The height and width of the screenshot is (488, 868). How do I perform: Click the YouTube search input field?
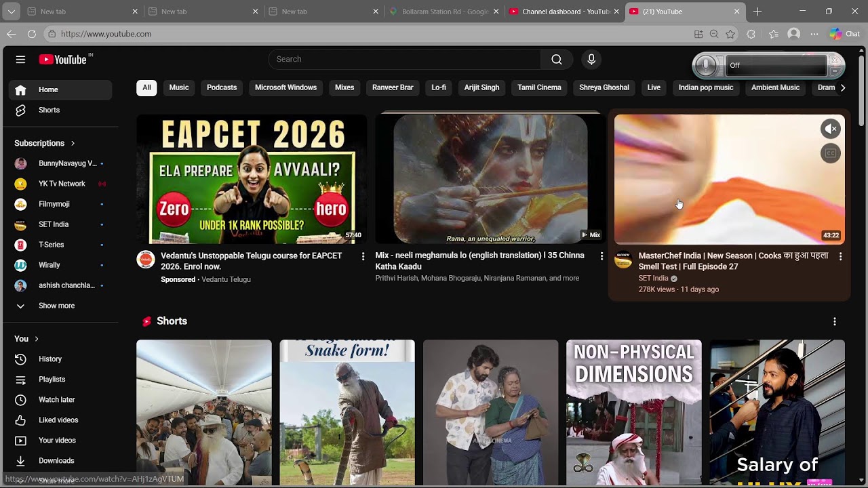(405, 60)
